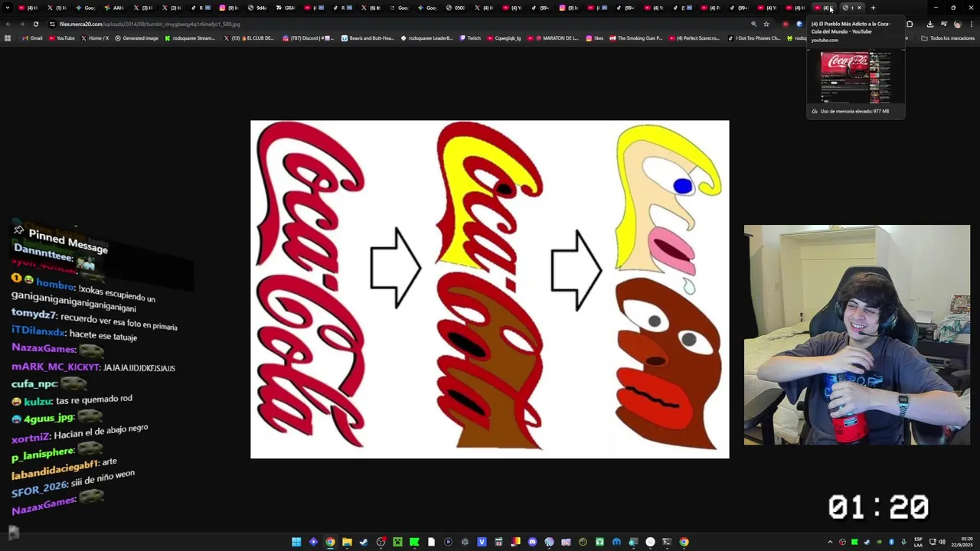The image size is (980, 551).
Task: Open Steam from the taskbar
Action: 364,542
